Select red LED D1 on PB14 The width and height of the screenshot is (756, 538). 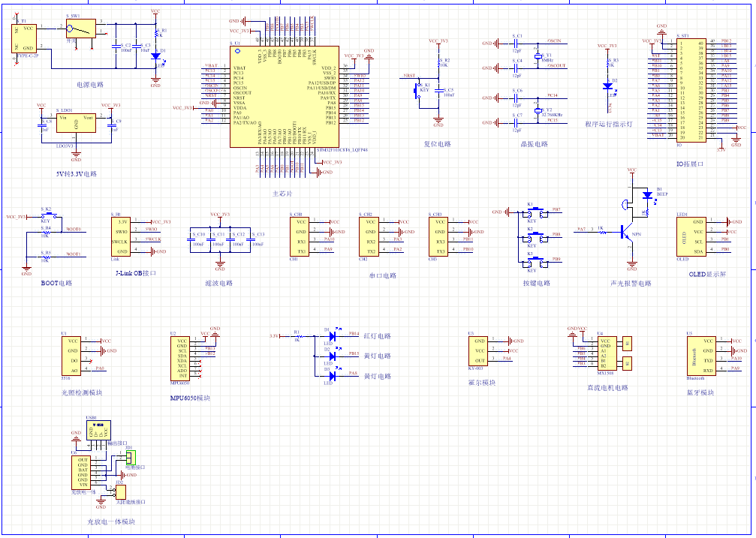(332, 336)
